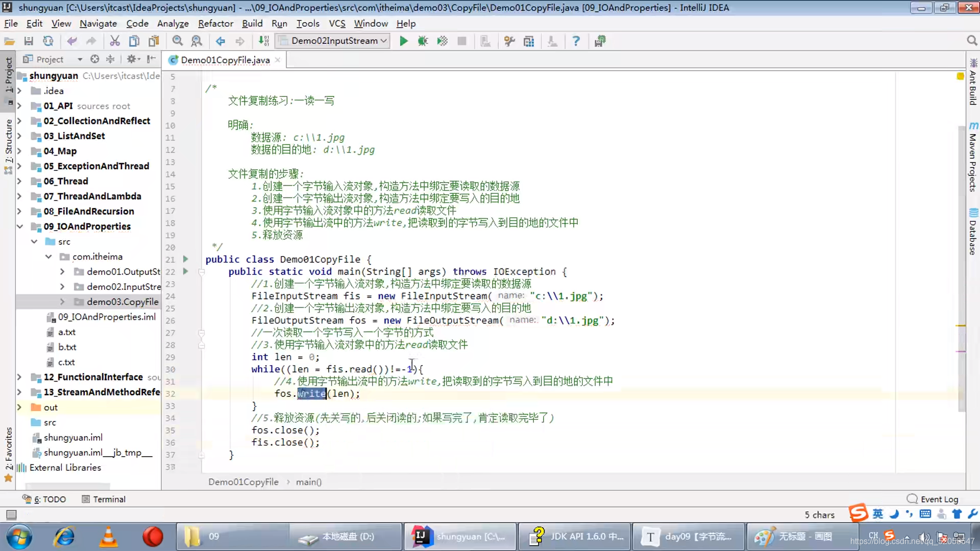Toggle the Structure tool window sidebar button
Viewport: 980px width, 551px height.
(x=9, y=143)
